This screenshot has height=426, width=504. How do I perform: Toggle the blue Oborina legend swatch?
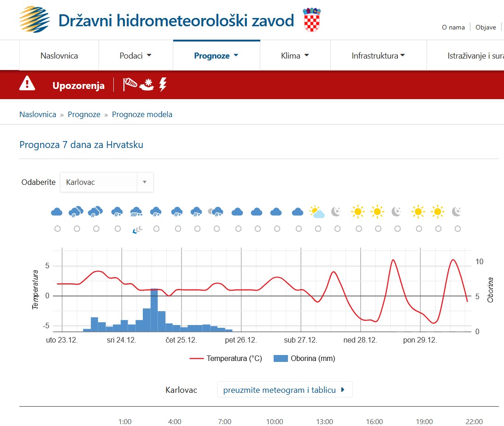[281, 358]
